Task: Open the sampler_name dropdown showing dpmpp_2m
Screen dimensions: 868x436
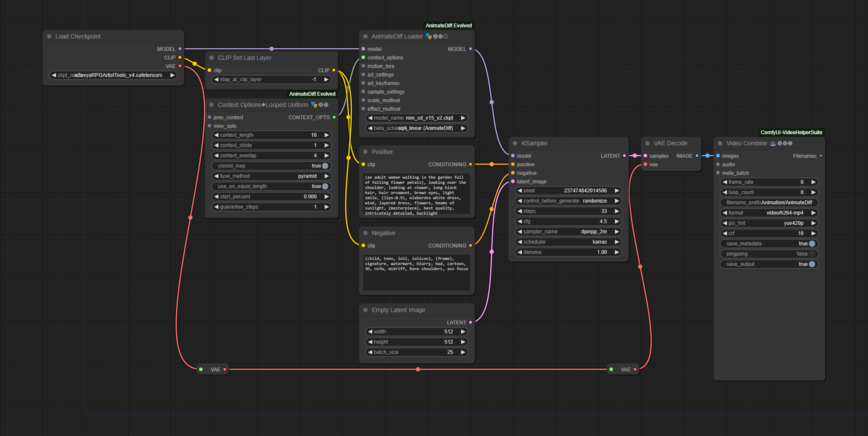Action: pos(568,232)
